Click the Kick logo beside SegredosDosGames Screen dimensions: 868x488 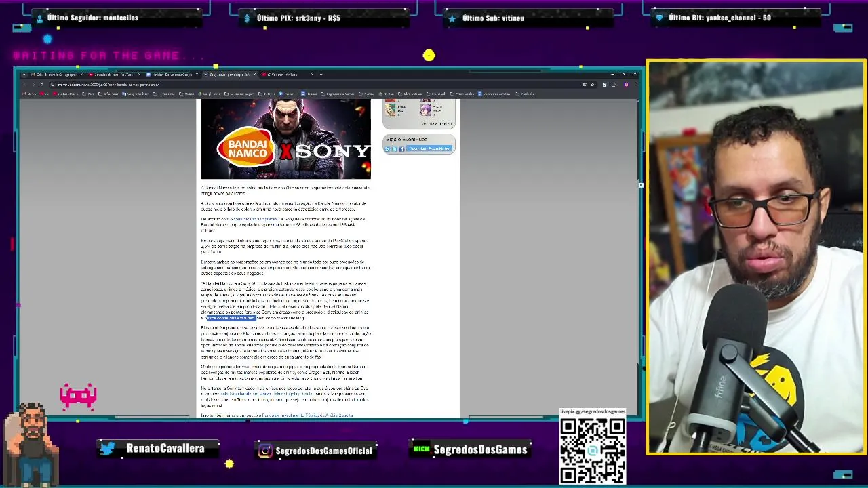pyautogui.click(x=421, y=449)
